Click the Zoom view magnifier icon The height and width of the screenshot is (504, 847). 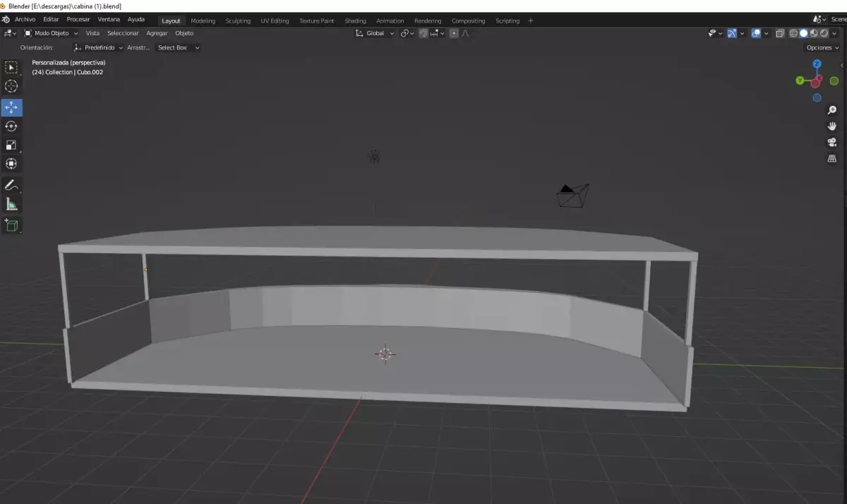coord(832,110)
